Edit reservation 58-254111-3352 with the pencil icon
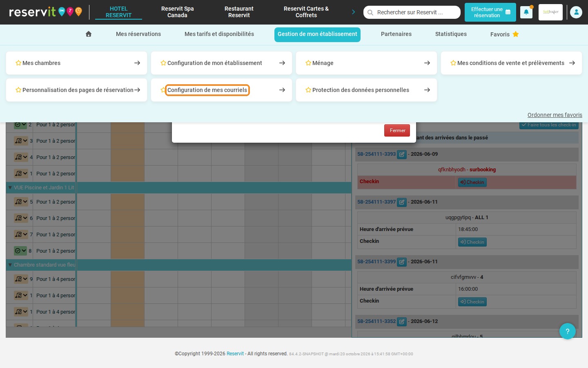This screenshot has width=588, height=368. (402, 321)
